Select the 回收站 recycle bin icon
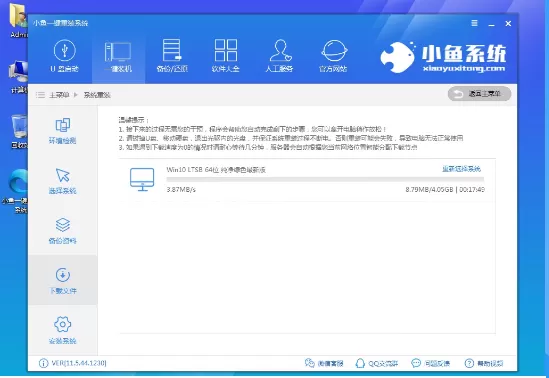549x378 pixels. coord(18,131)
